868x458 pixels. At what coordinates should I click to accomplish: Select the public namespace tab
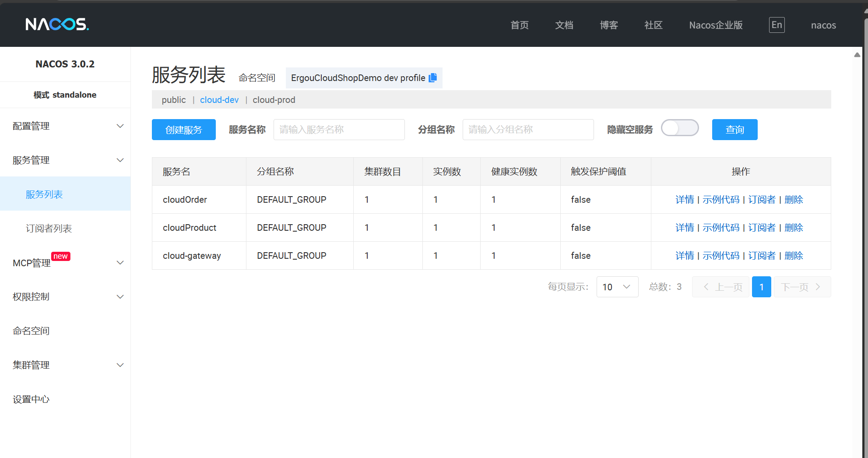[x=174, y=100]
